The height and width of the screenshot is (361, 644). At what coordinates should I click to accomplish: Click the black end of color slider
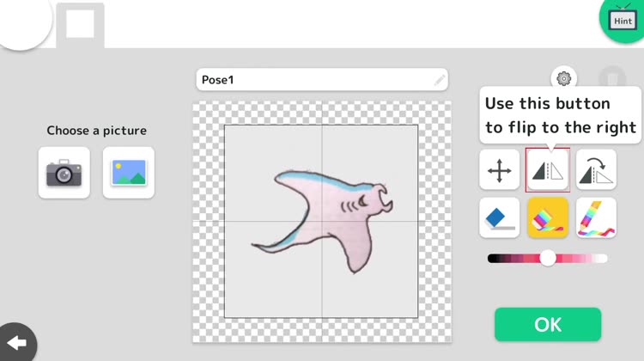[x=493, y=258]
